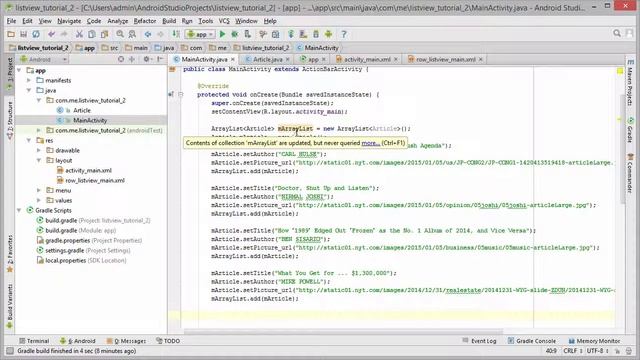Open the Memory Monitor panel
The width and height of the screenshot is (640, 360).
(x=594, y=341)
